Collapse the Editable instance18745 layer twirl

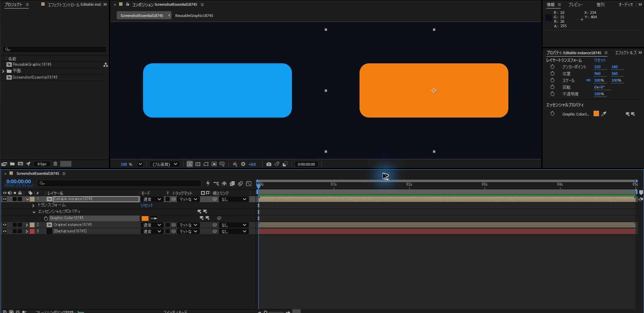coord(27,199)
